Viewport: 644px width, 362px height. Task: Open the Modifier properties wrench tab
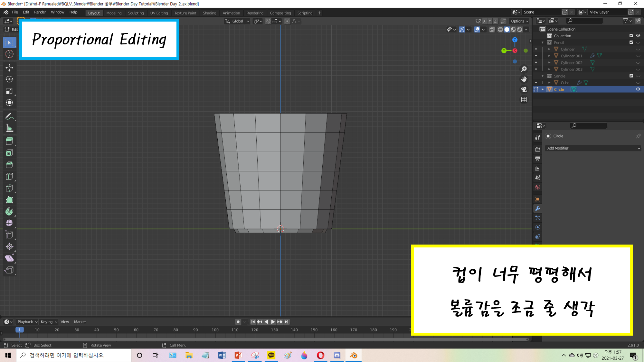click(537, 209)
